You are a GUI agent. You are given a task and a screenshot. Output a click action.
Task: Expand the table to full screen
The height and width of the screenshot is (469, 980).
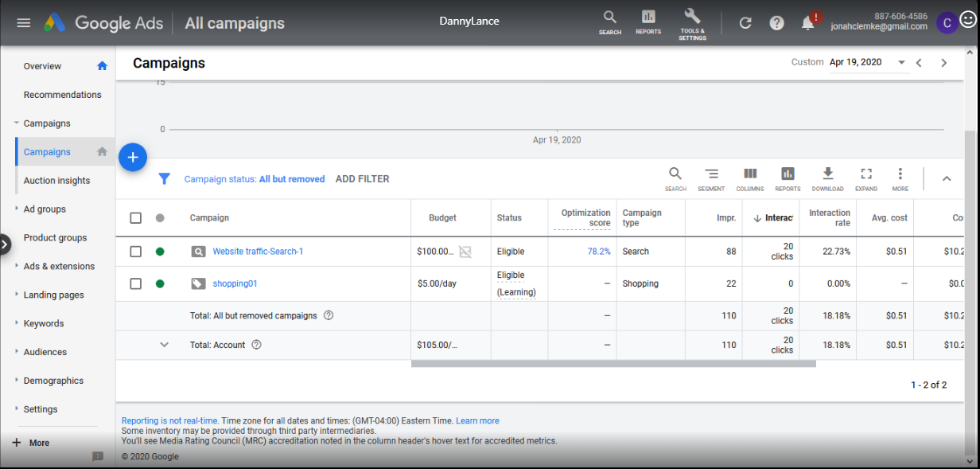(x=866, y=178)
